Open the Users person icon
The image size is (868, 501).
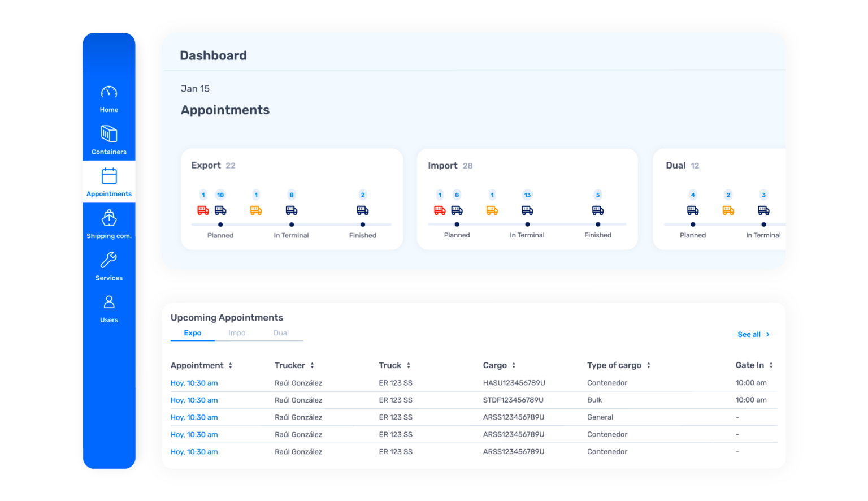point(109,302)
